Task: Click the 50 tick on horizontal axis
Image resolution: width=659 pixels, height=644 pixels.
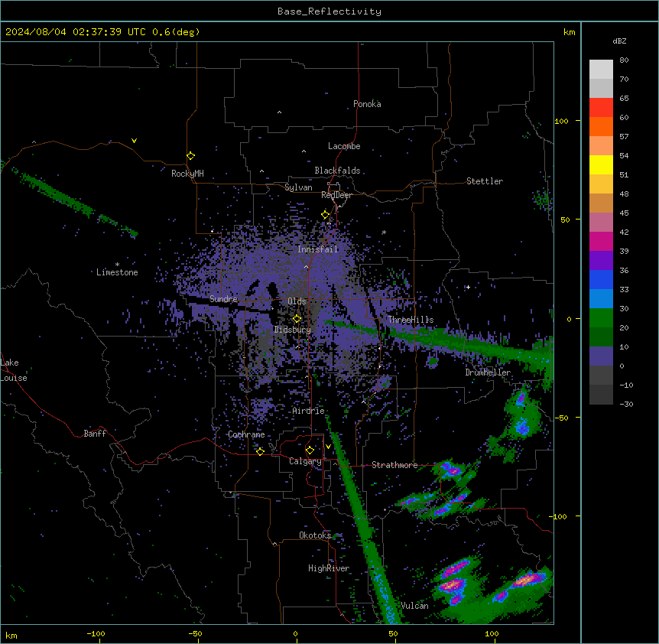Action: coord(393,633)
